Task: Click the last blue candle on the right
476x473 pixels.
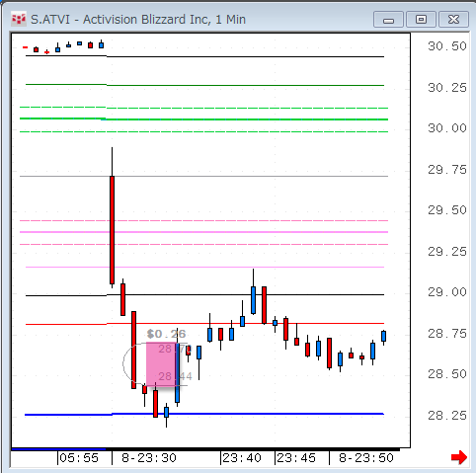Action: 383,337
